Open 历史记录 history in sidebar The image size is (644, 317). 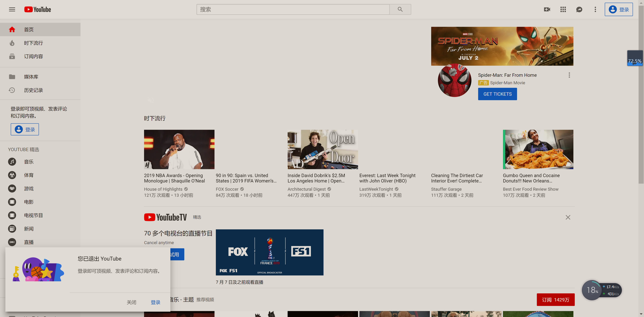click(x=40, y=90)
